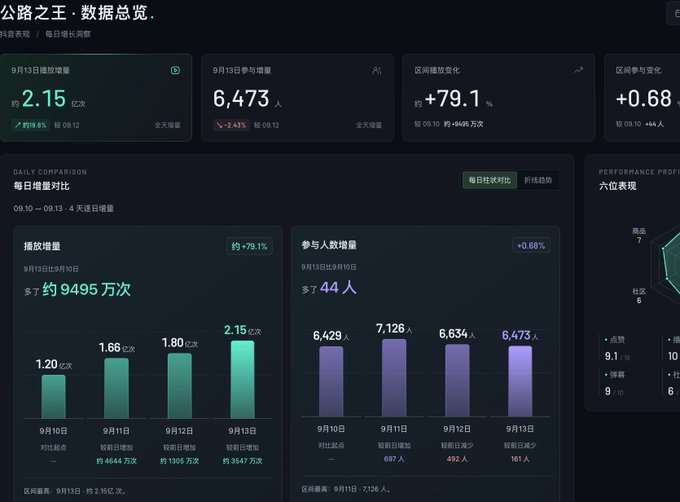Click the 每日增量对比 section title
This screenshot has height=502, width=680.
41,186
